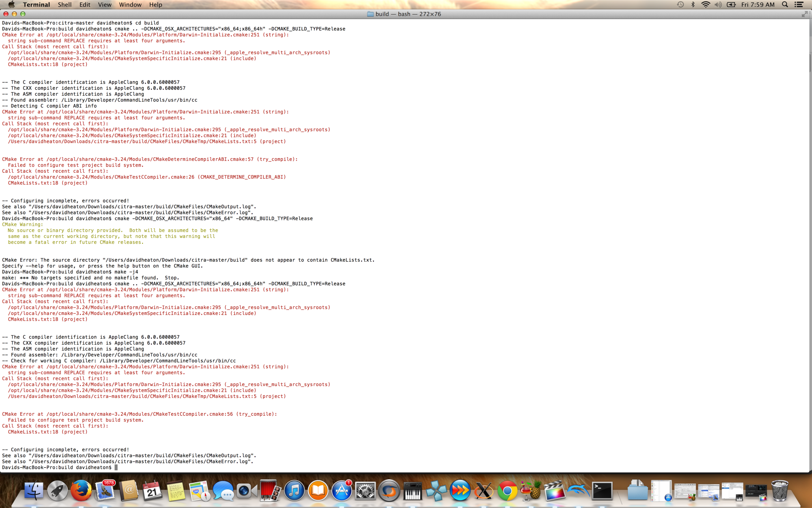Click the volume icon in menu bar
The image size is (812, 508).
point(718,4)
